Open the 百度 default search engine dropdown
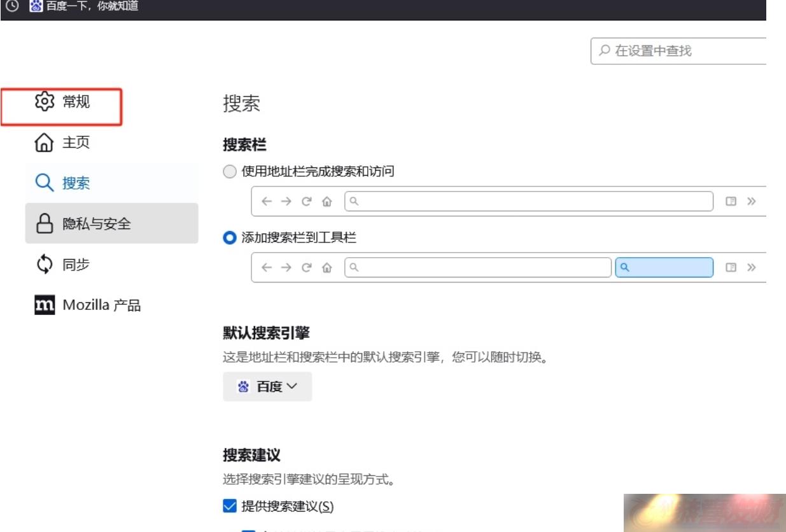This screenshot has width=786, height=532. (267, 386)
